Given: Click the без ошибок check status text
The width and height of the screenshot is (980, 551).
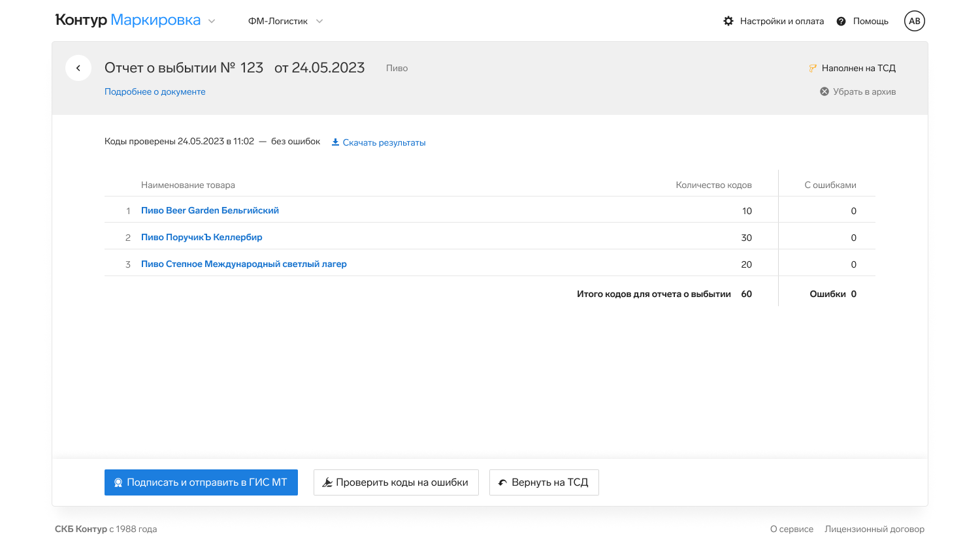Looking at the screenshot, I should click(x=296, y=141).
